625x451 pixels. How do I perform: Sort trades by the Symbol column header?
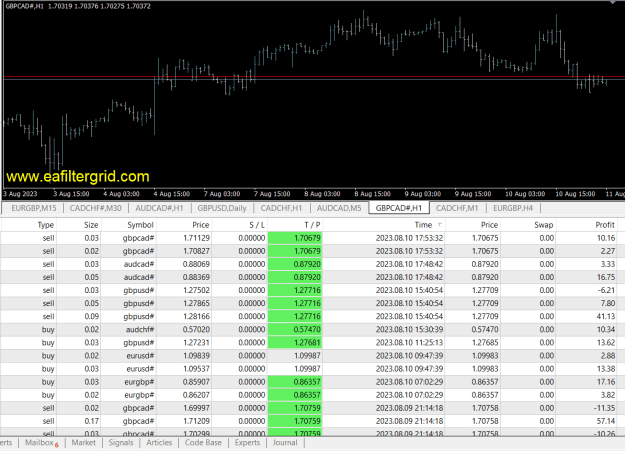click(x=140, y=225)
